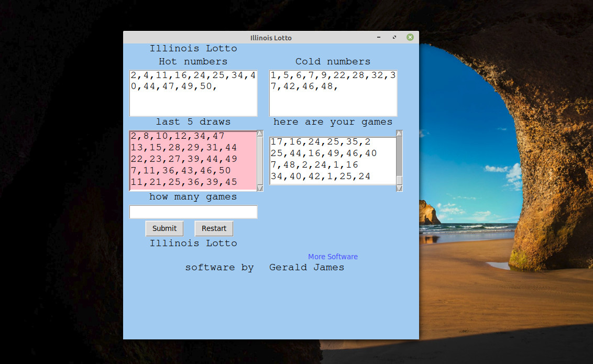
Task: Click inside the Cold numbers text box
Action: (x=333, y=93)
